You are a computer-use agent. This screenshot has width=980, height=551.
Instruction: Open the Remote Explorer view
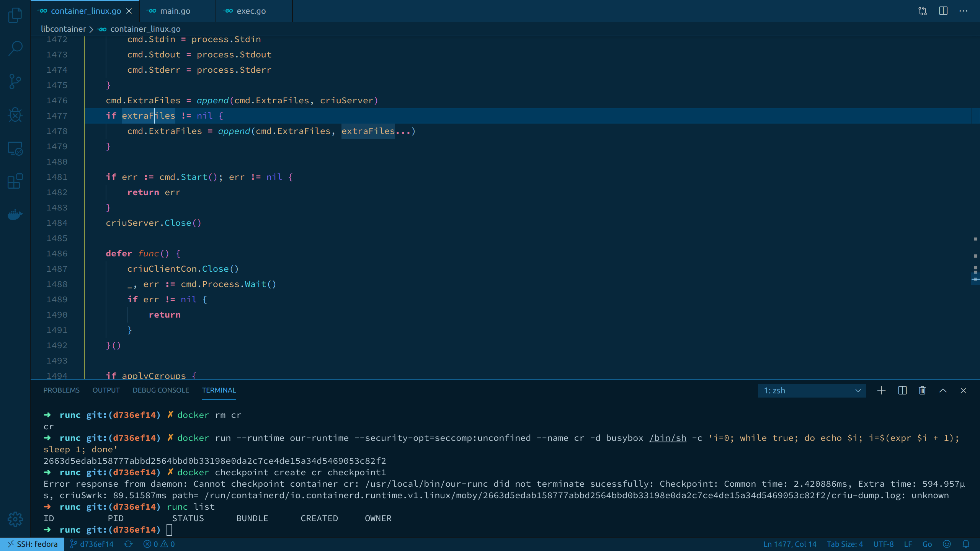click(x=15, y=148)
